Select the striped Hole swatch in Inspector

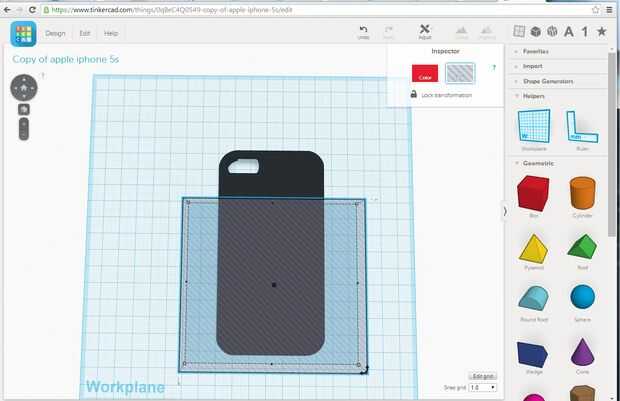[460, 73]
